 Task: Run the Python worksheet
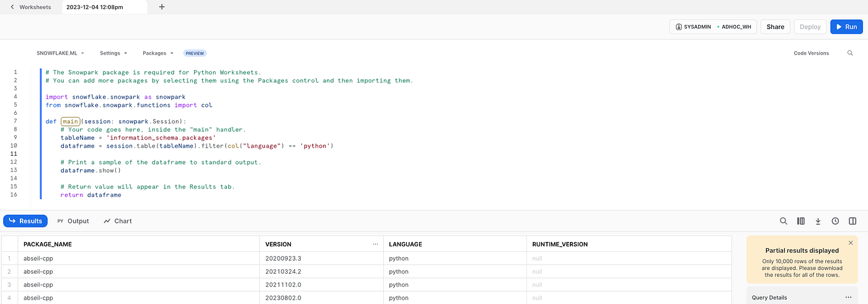(846, 27)
